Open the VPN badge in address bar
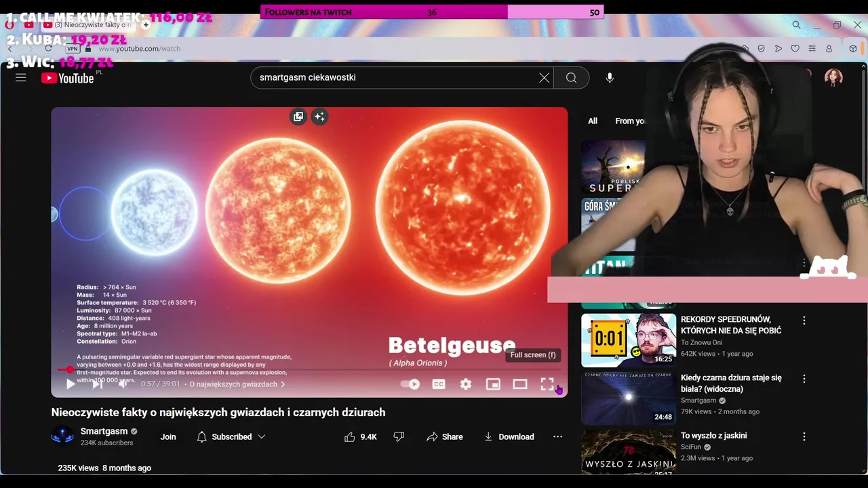 (x=72, y=49)
